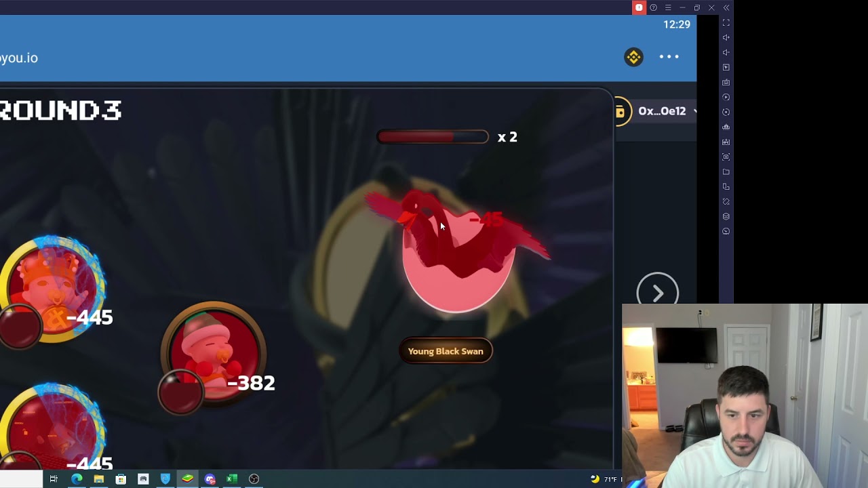Click the swan health progress bar
This screenshot has height=488, width=868.
coord(433,137)
